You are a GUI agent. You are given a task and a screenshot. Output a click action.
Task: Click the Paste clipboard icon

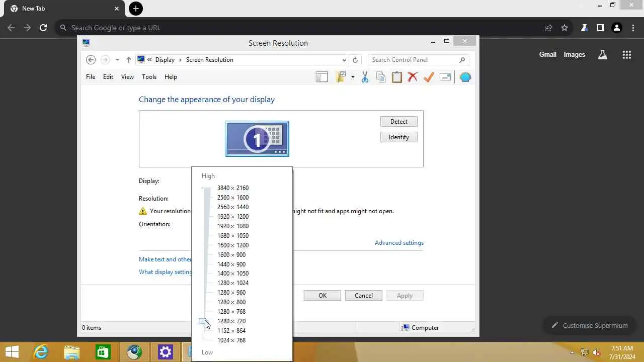(x=397, y=77)
